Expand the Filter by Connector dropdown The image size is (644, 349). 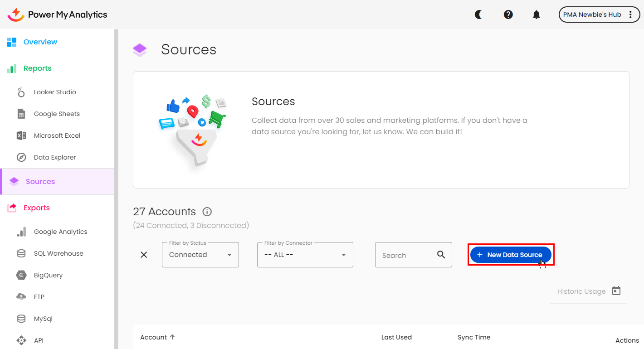pos(305,255)
